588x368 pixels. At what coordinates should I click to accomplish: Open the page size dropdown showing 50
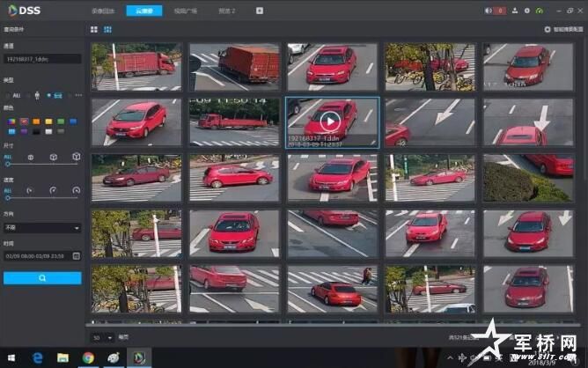click(102, 337)
